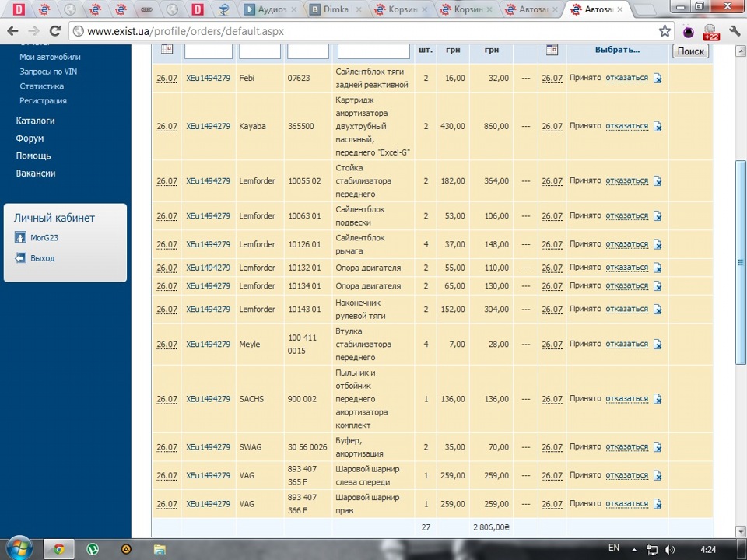This screenshot has width=747, height=560.
Task: Click the purple extension icon in toolbar
Action: click(689, 32)
